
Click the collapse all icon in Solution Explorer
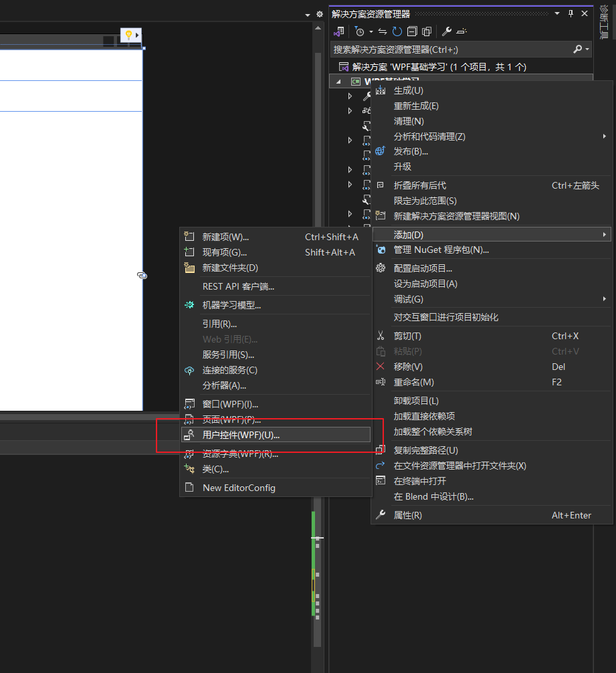tap(411, 31)
